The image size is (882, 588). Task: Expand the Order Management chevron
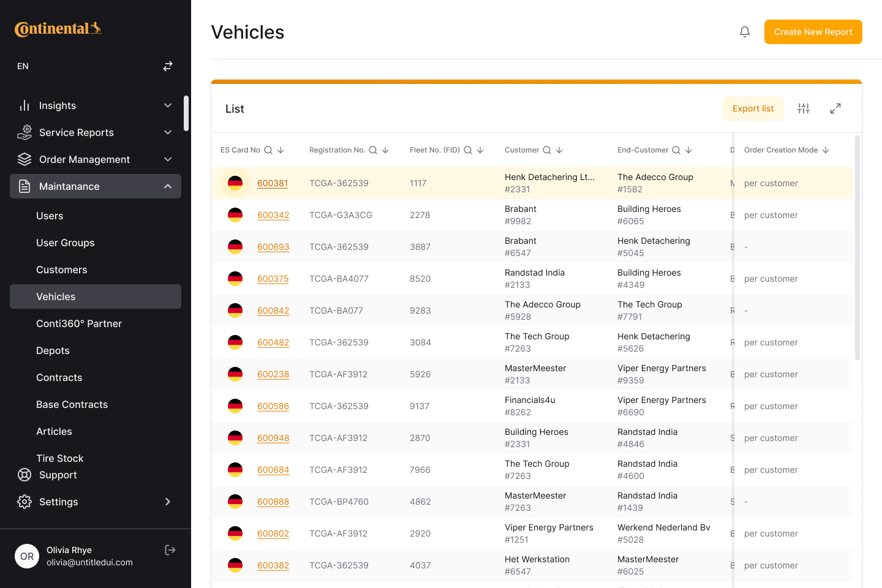click(x=168, y=159)
